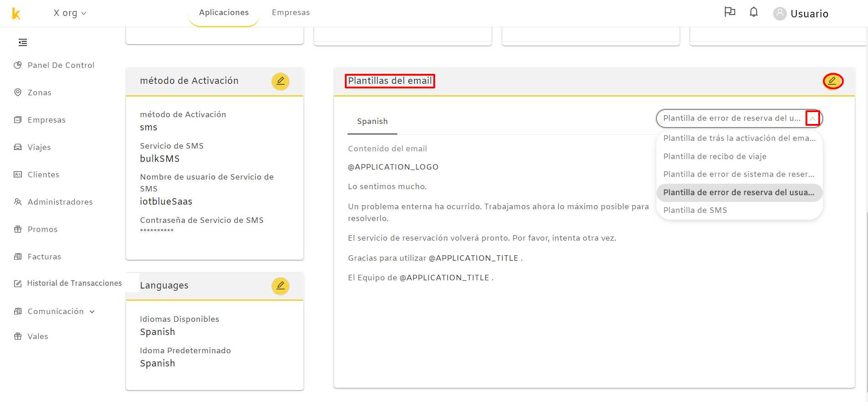This screenshot has width=868, height=402.
Task: Edit the Languages card
Action: (281, 286)
